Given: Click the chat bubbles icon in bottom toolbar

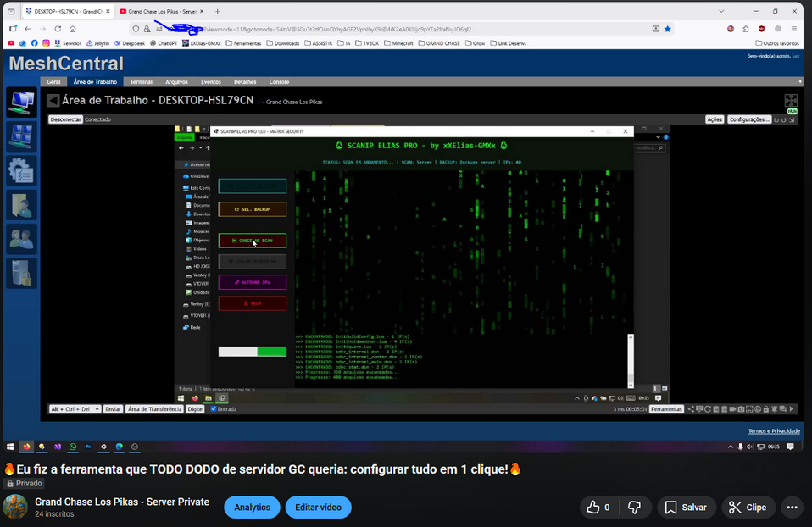Looking at the screenshot, I should [782, 409].
